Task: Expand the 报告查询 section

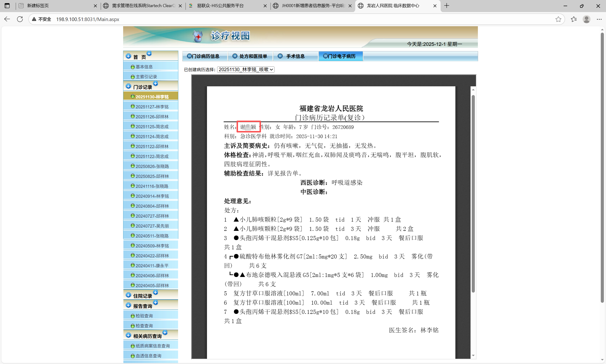Action: [x=142, y=306]
